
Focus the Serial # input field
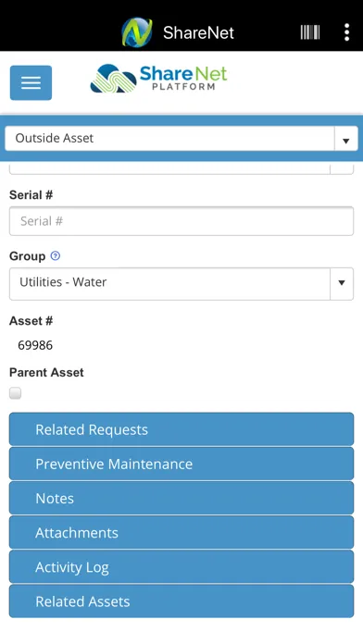click(181, 221)
